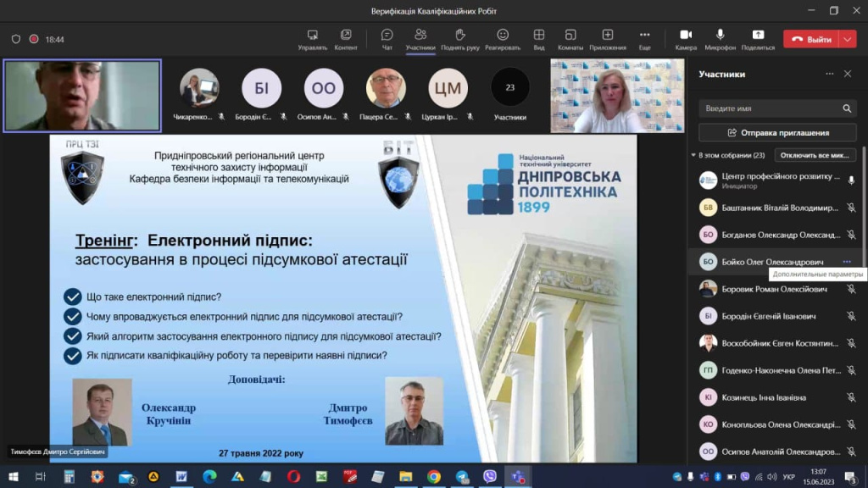Image resolution: width=868 pixels, height=488 pixels.
Task: Click Отправка приглашения button
Action: pyautogui.click(x=777, y=133)
